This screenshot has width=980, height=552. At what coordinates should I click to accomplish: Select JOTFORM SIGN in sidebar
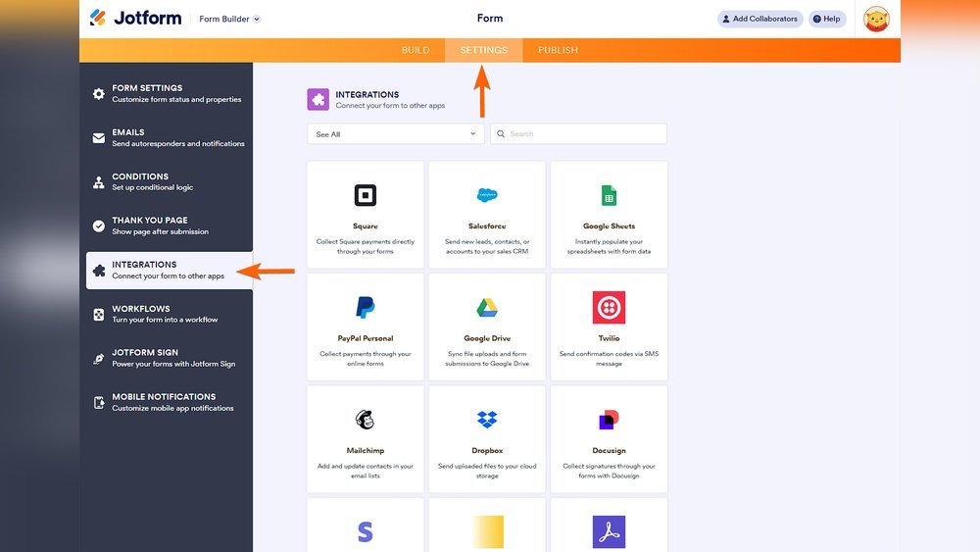[x=169, y=358]
